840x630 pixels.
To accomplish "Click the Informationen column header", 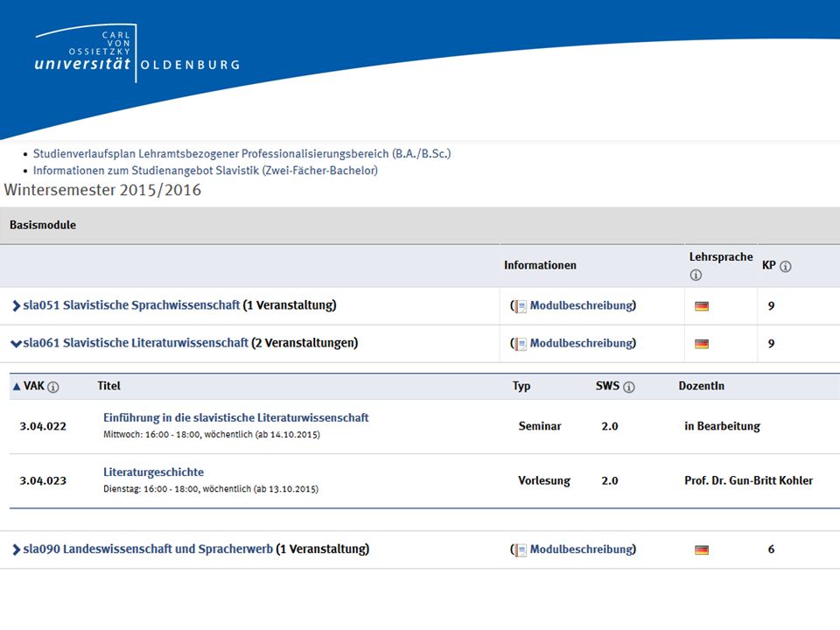I will (540, 266).
